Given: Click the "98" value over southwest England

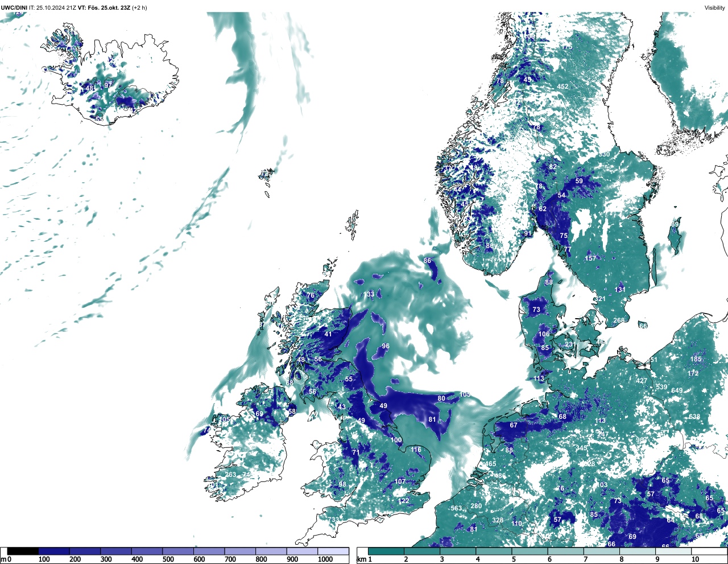Looking at the screenshot, I should [x=342, y=484].
